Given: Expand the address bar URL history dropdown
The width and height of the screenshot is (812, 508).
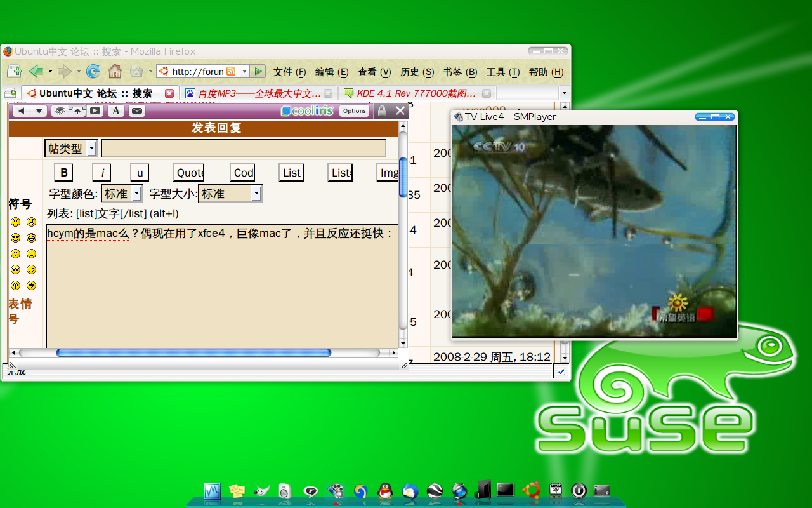Looking at the screenshot, I should click(244, 71).
